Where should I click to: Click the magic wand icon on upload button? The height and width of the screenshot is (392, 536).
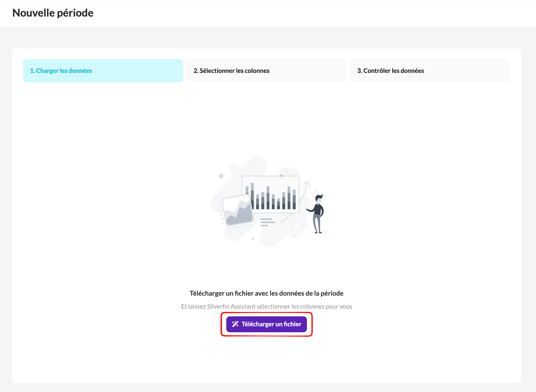[235, 324]
